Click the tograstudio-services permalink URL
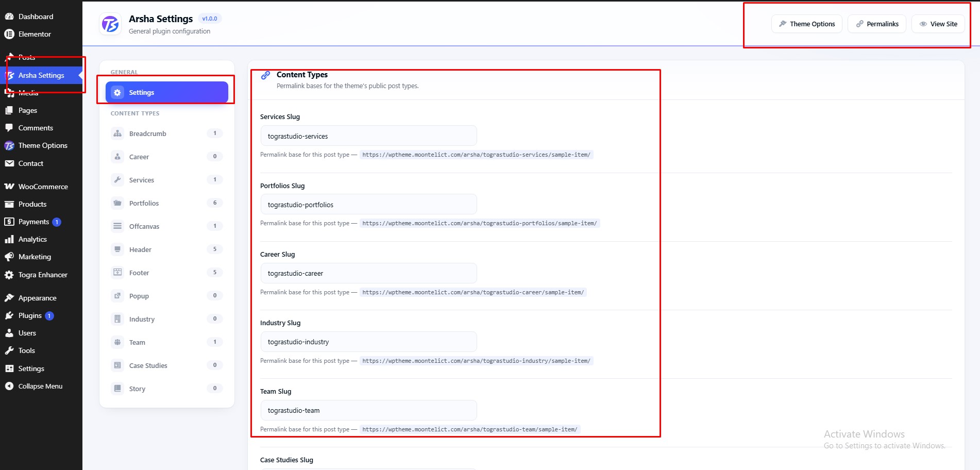Screen dimensions: 980x470 [x=476, y=155]
